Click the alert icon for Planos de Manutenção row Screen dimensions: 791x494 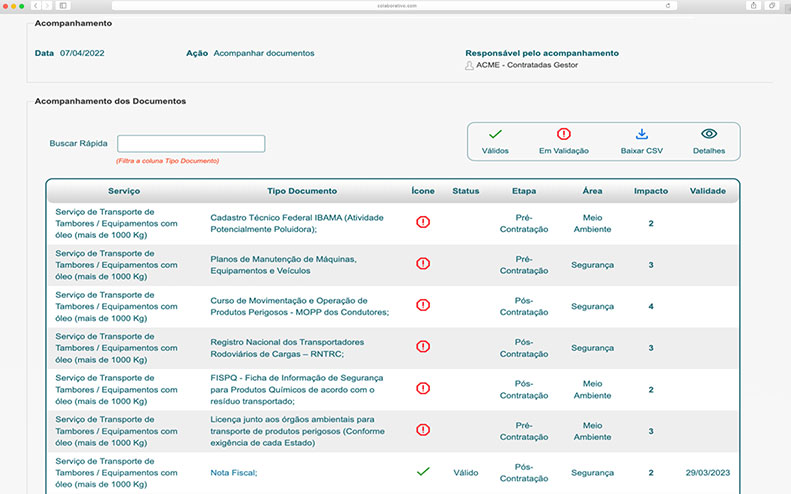point(423,263)
